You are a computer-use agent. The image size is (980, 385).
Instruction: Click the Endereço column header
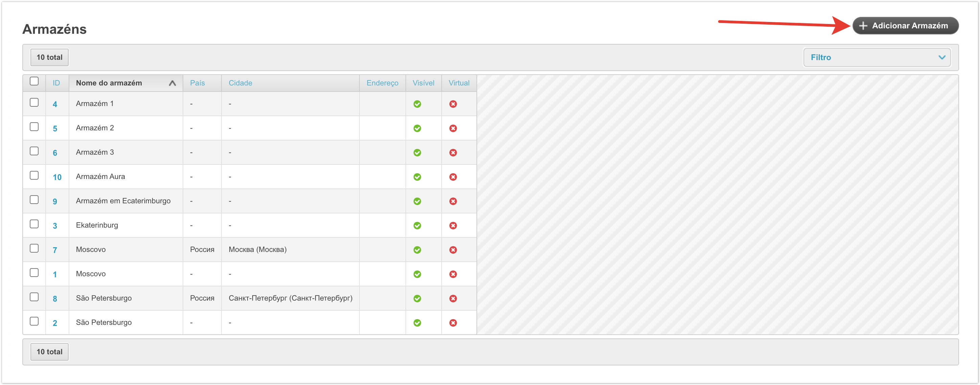pyautogui.click(x=382, y=83)
